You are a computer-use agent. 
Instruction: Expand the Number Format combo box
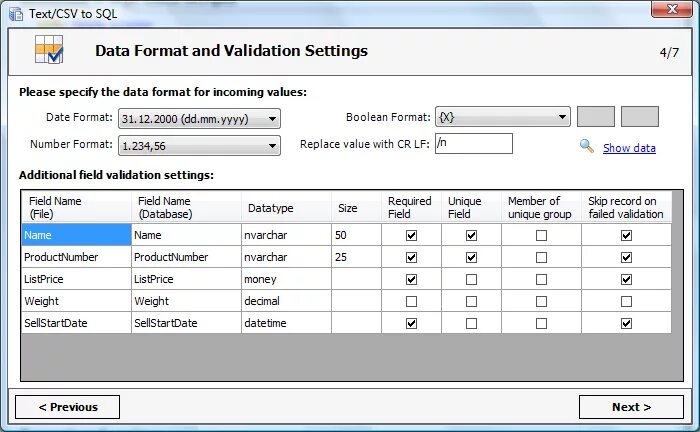click(x=272, y=146)
